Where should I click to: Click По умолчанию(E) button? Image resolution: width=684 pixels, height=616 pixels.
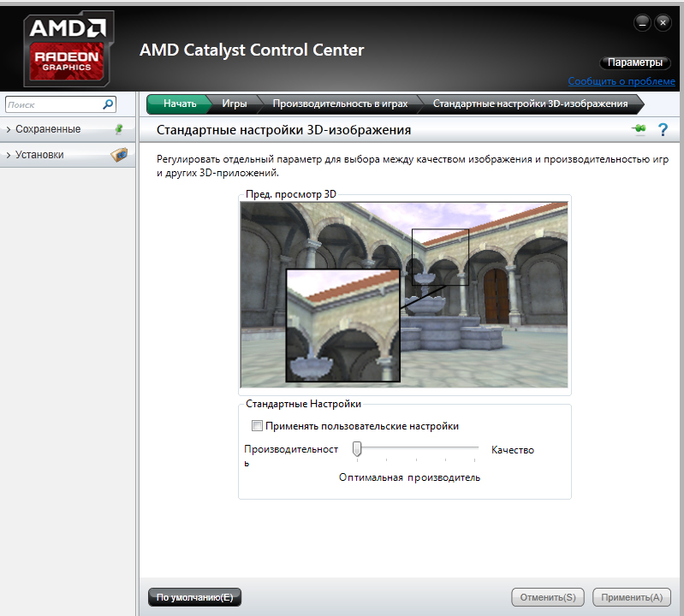(x=194, y=597)
